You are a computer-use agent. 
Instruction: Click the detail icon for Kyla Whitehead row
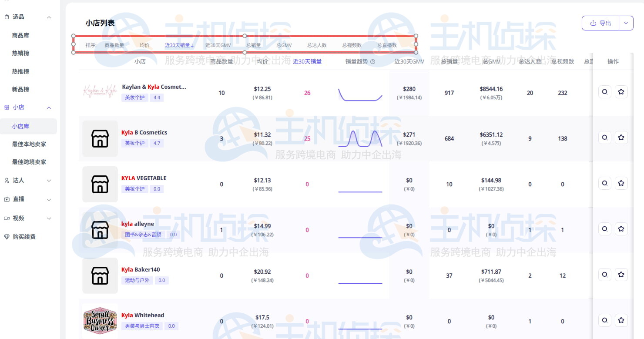click(604, 320)
